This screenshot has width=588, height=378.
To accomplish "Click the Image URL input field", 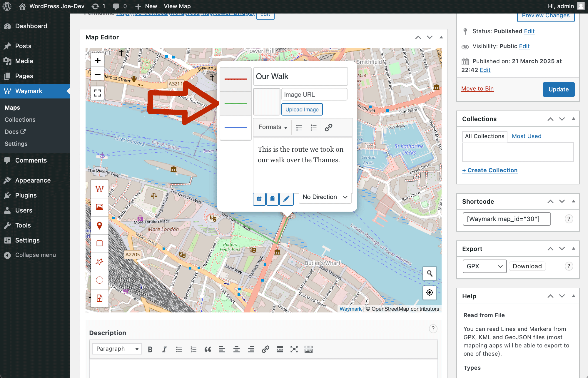I will click(x=314, y=94).
